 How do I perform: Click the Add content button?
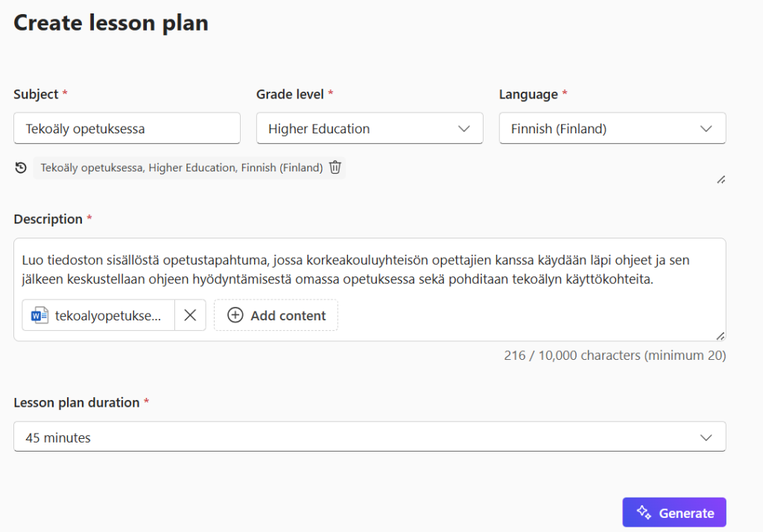tap(276, 315)
